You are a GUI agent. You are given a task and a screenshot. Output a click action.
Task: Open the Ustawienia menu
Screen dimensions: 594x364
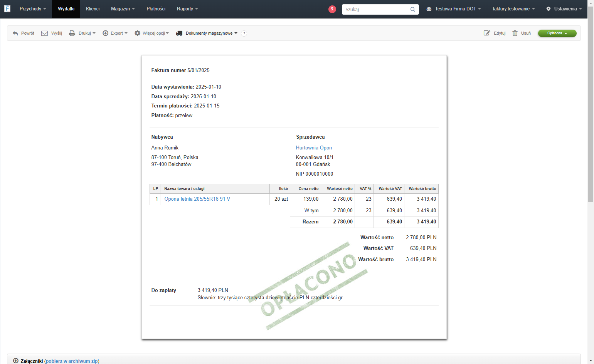[x=568, y=9]
